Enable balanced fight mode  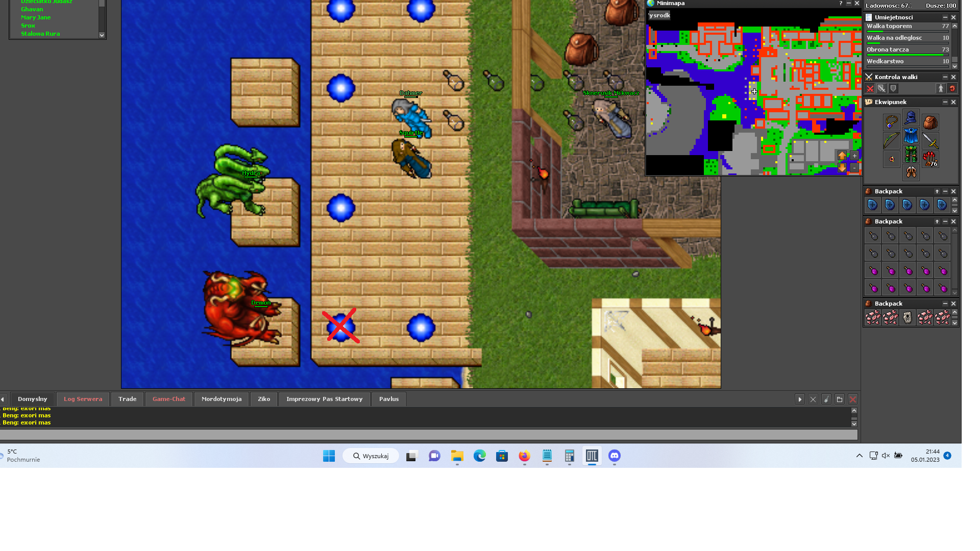tap(881, 89)
